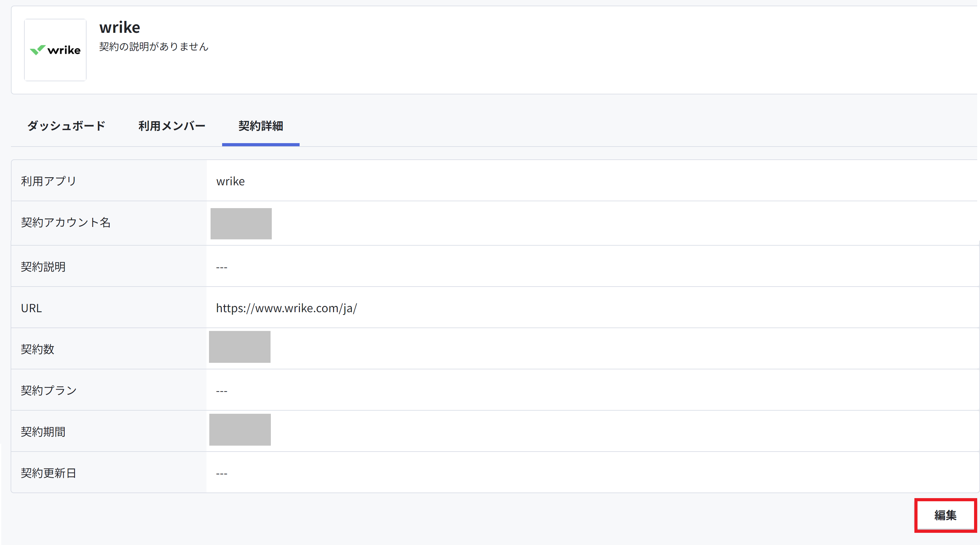Click the 契約数 row label

[x=38, y=349]
